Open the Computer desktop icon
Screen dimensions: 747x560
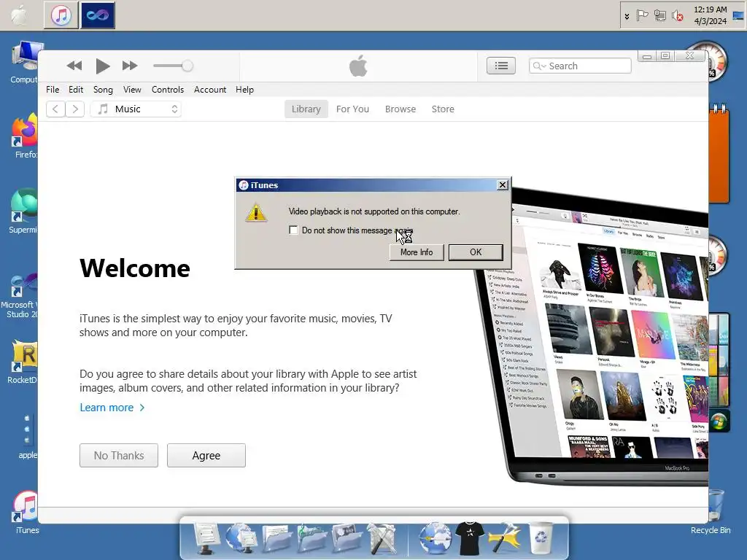[x=25, y=63]
